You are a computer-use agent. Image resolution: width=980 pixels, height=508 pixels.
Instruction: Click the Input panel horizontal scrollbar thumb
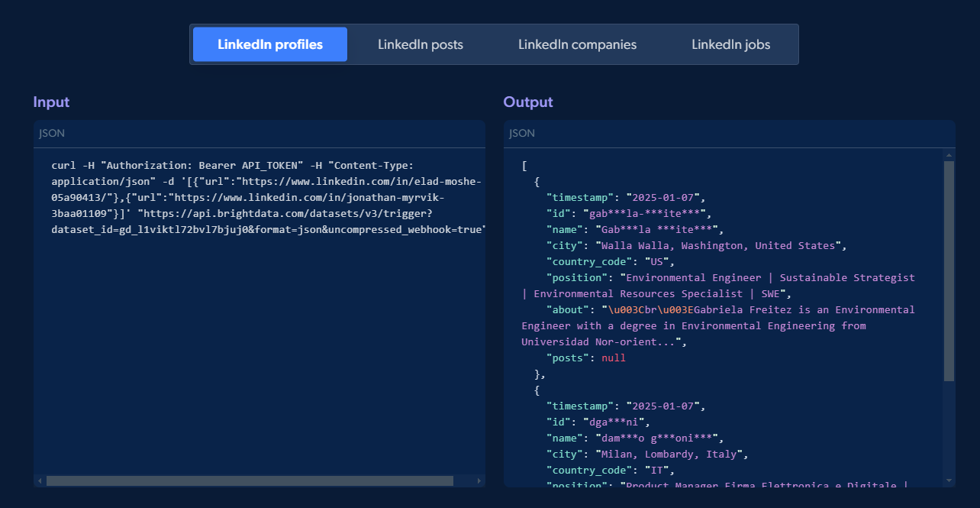coord(250,481)
